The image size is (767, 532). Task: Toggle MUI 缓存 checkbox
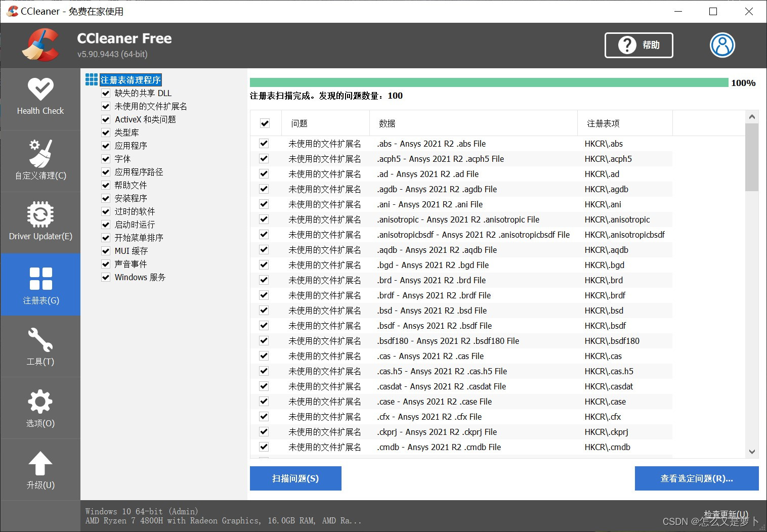coord(106,251)
